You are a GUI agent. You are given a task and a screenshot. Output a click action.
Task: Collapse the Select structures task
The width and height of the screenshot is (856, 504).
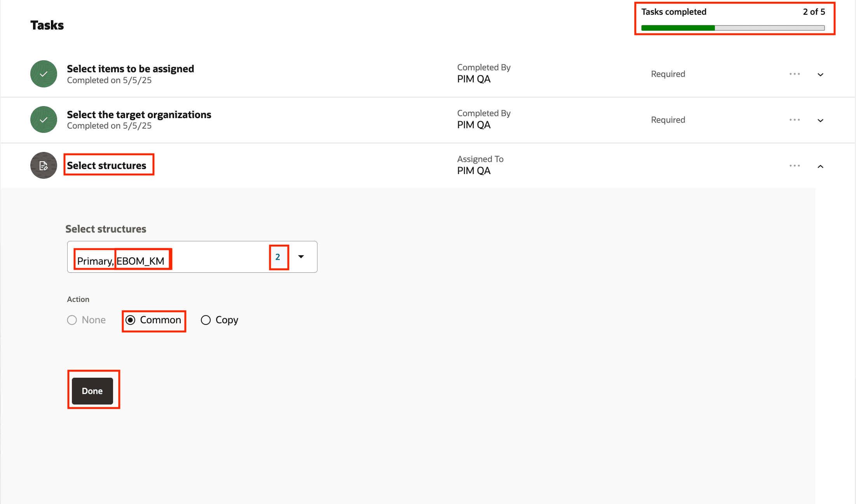click(820, 166)
